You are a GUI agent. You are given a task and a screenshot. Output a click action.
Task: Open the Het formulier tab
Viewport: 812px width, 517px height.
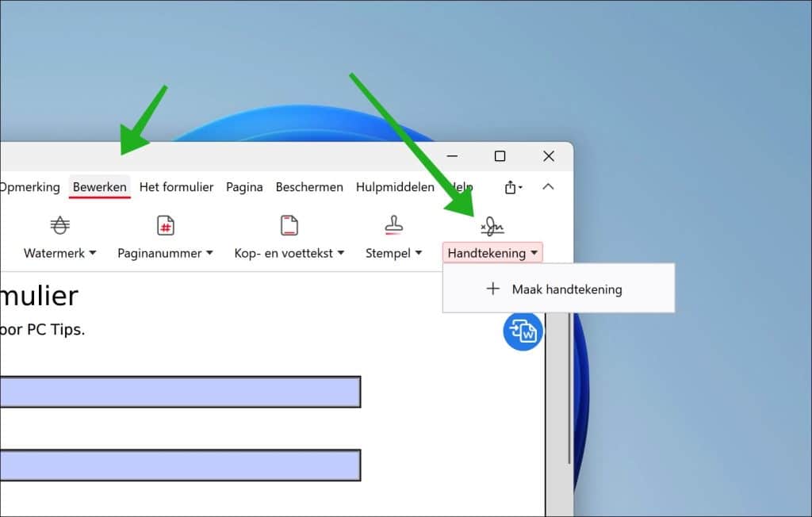pyautogui.click(x=176, y=187)
